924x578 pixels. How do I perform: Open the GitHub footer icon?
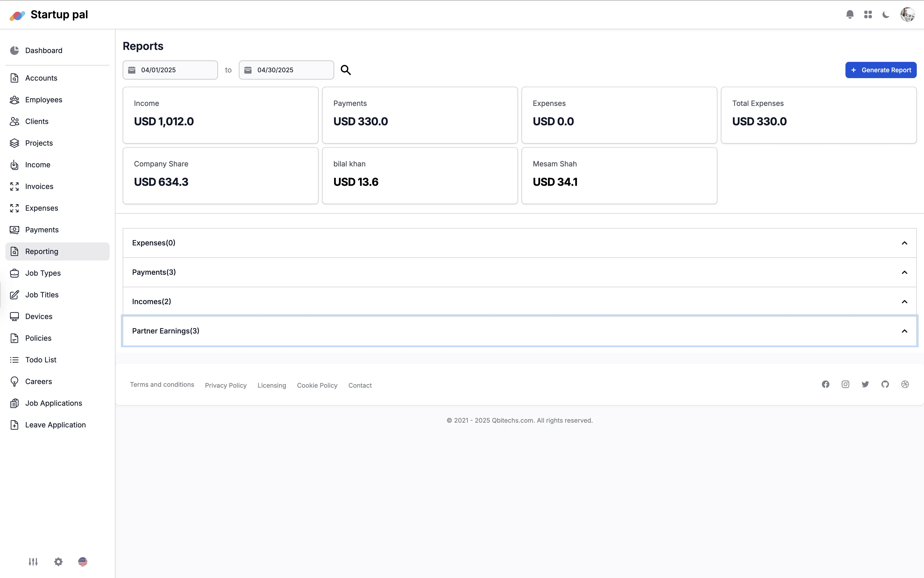pyautogui.click(x=885, y=385)
